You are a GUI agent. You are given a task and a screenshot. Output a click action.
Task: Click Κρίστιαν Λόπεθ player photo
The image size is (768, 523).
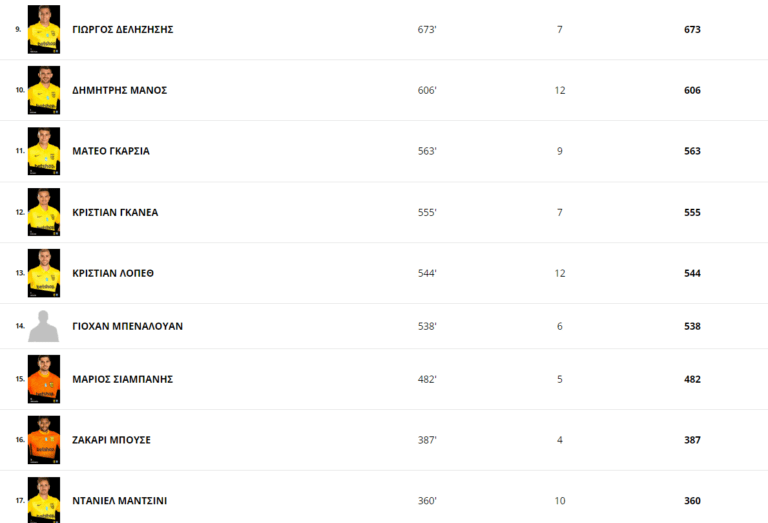click(x=44, y=273)
